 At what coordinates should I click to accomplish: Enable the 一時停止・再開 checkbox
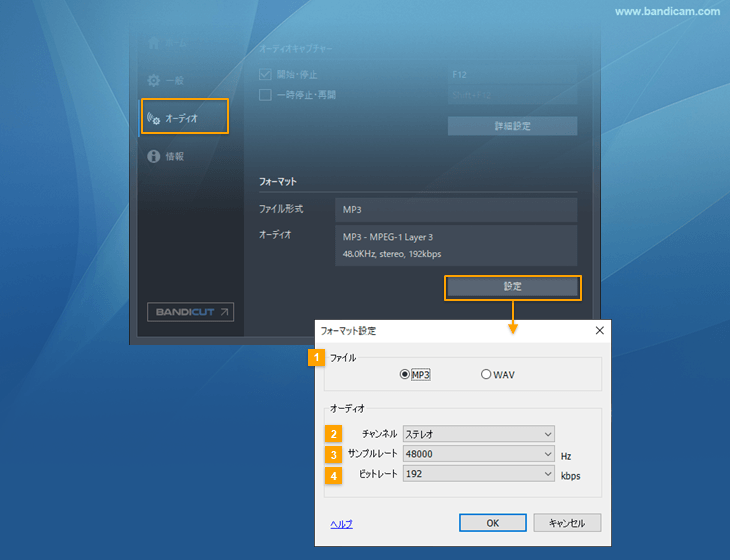tap(266, 95)
